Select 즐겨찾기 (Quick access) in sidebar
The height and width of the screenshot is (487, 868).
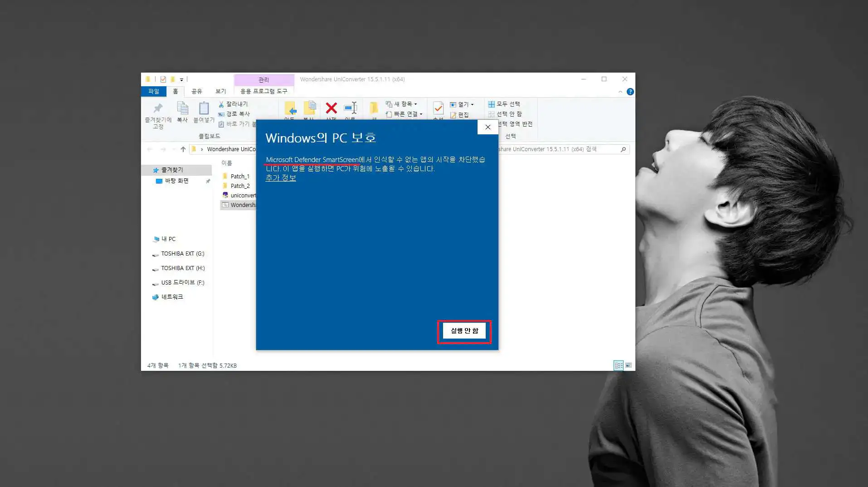pos(176,170)
